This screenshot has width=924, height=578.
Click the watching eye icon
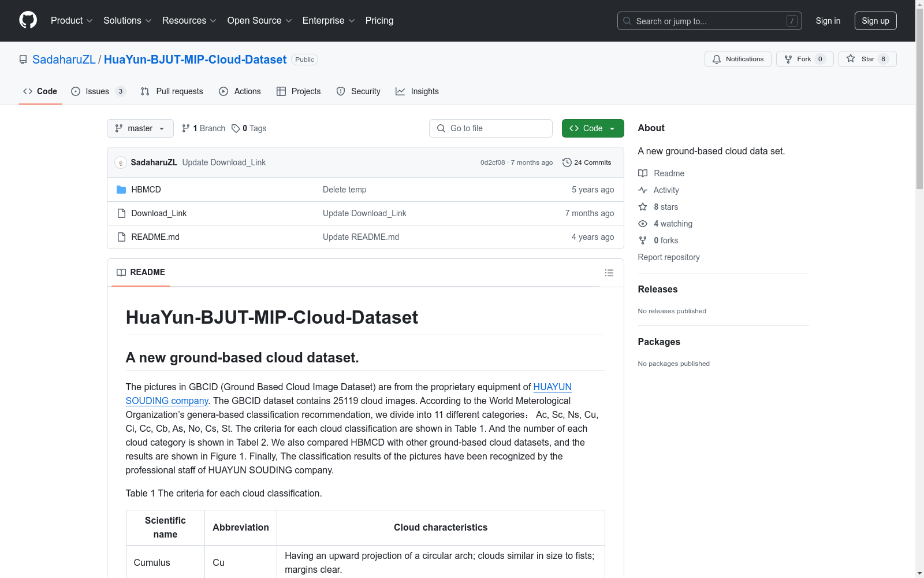[x=643, y=224]
